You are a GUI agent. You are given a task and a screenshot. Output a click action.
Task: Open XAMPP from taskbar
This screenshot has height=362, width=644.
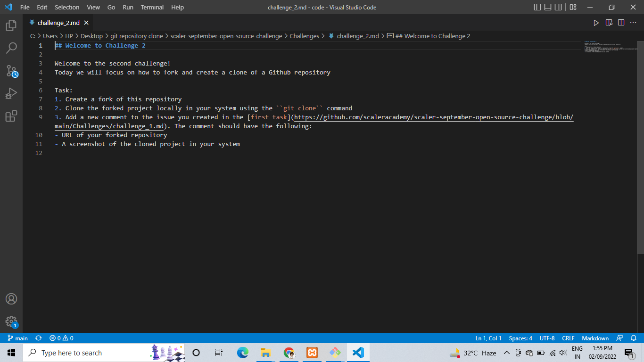[x=312, y=353]
